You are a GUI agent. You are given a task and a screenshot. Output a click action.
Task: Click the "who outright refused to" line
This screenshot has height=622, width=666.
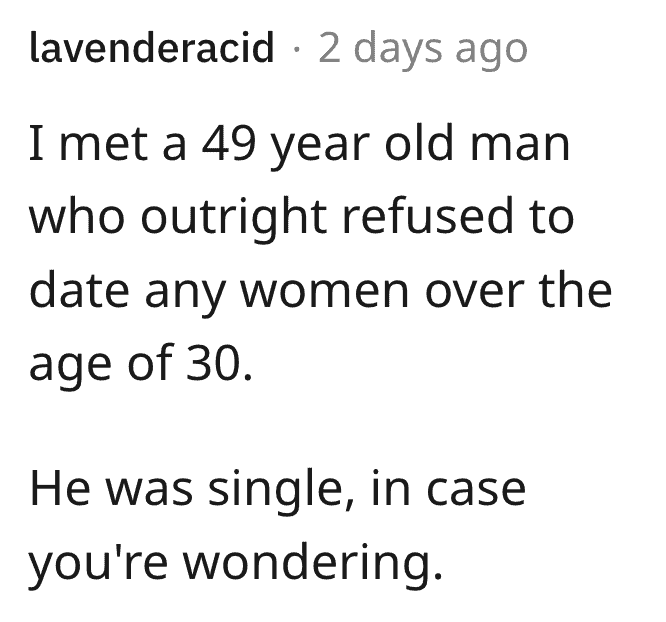pyautogui.click(x=302, y=219)
